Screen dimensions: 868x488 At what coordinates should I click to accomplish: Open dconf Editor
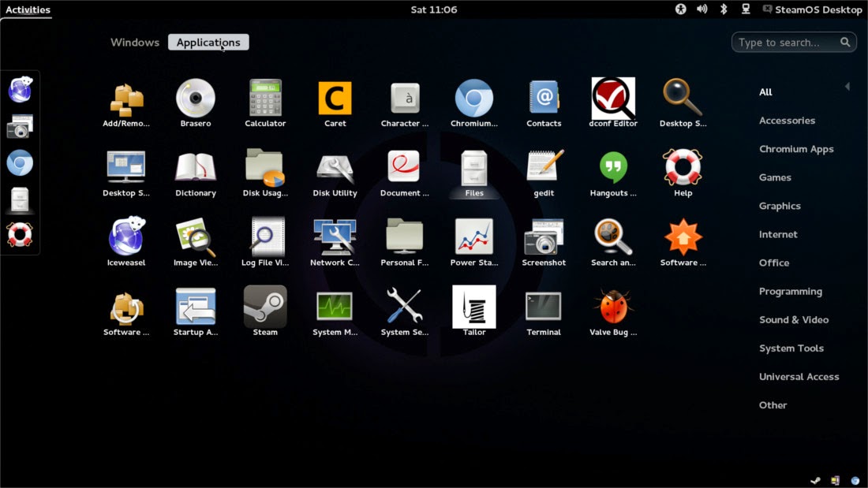point(613,102)
